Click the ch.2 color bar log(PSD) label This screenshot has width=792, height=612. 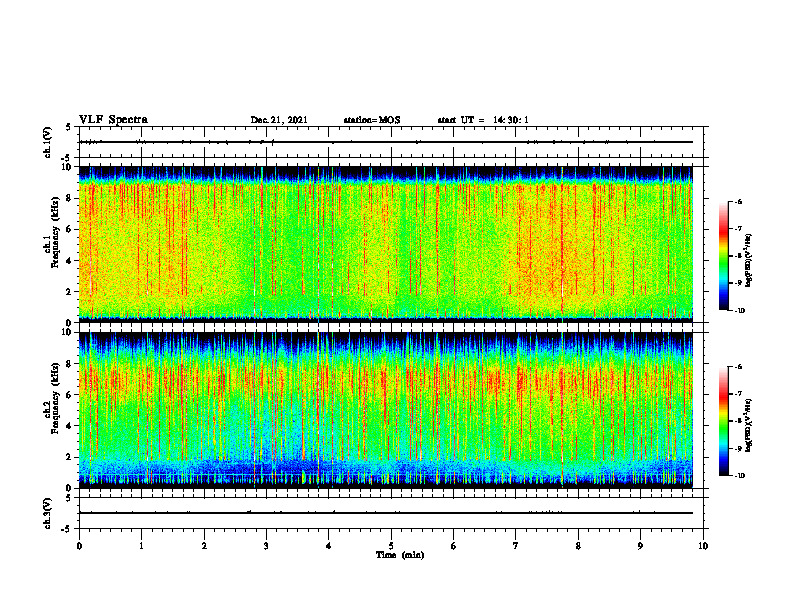point(749,426)
